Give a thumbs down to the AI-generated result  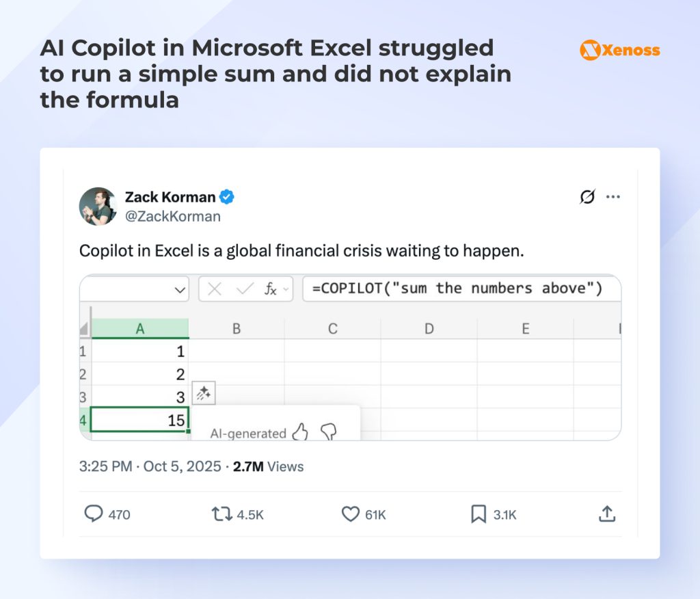coord(329,432)
